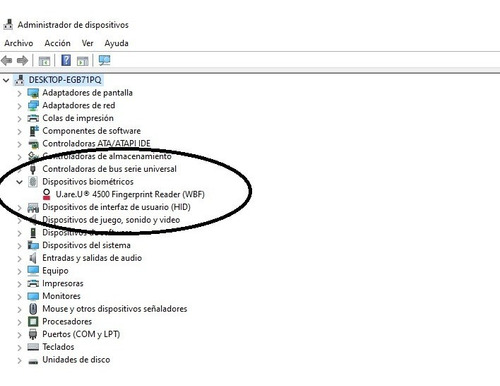Click the scan for hardware changes monitor icon
500x386 pixels.
tap(104, 60)
